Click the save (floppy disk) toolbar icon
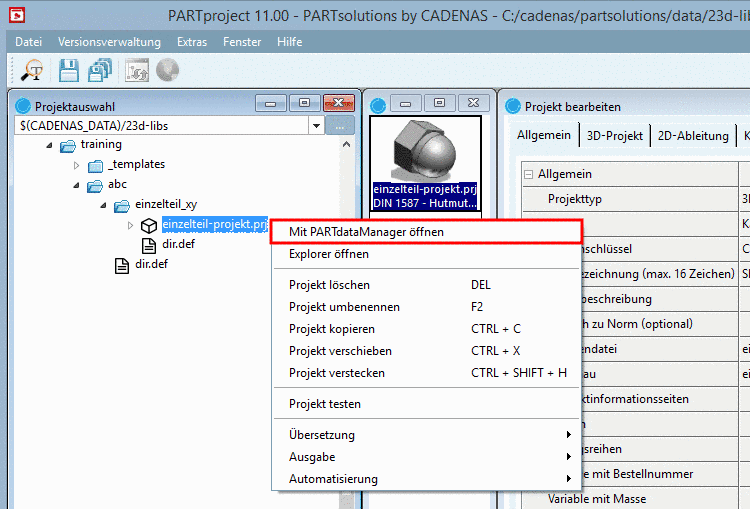This screenshot has height=509, width=750. tap(69, 71)
